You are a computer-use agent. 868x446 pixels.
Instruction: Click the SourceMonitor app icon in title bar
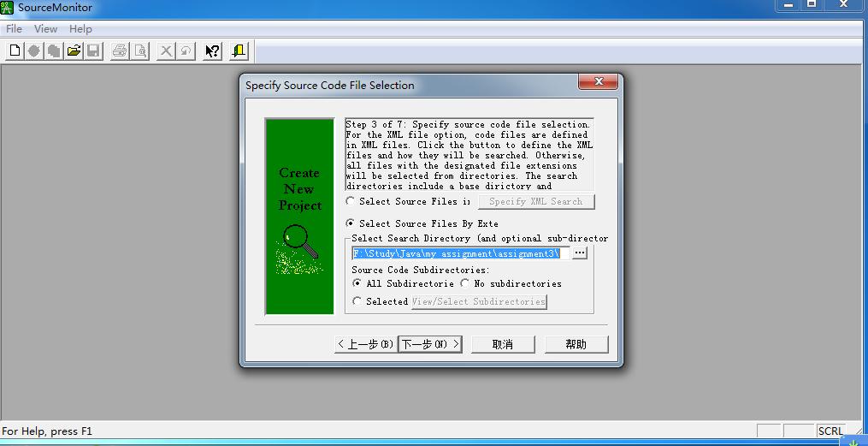point(7,8)
